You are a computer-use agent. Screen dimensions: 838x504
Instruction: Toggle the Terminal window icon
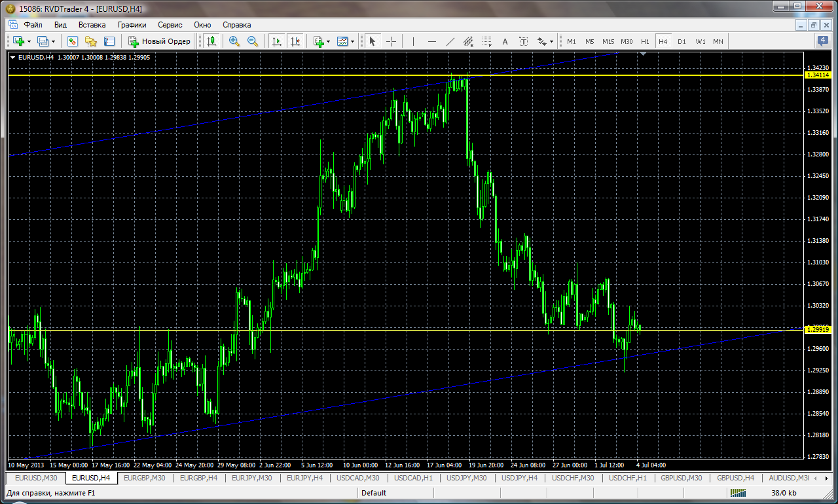[x=109, y=41]
